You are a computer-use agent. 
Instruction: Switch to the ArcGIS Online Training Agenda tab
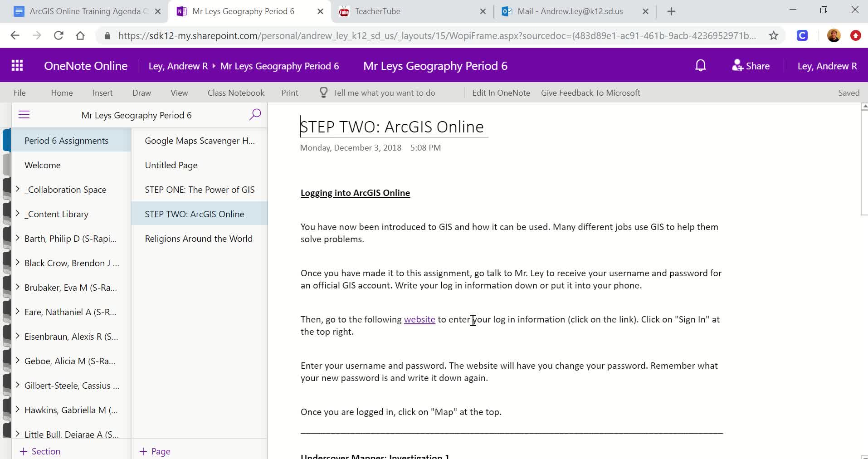coord(86,11)
